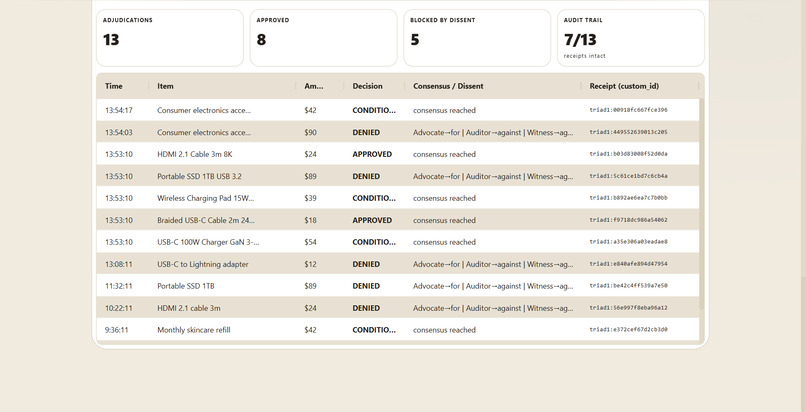Click the $42 Consumer electronics item cell
Viewport: 806px width, 412px height.
(x=204, y=110)
